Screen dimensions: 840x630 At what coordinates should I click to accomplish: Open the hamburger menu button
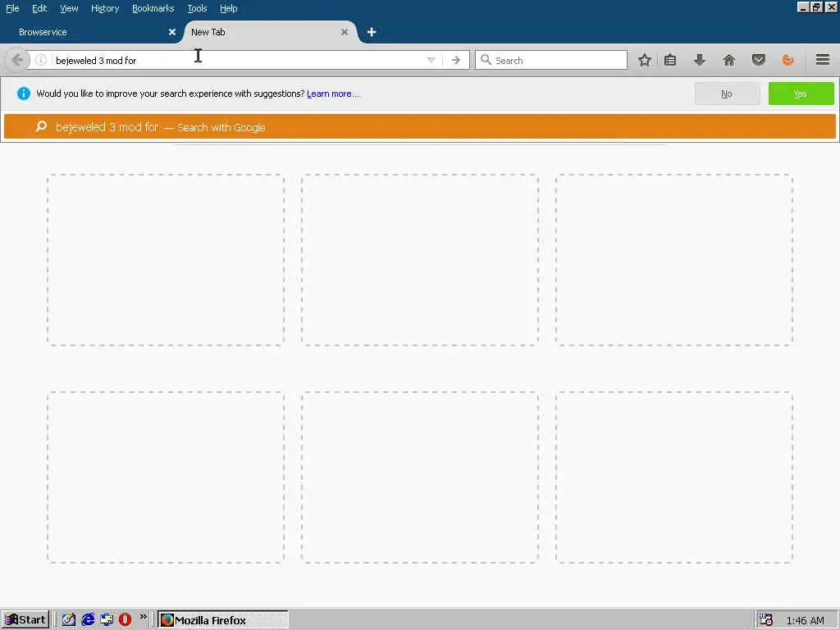pos(823,59)
